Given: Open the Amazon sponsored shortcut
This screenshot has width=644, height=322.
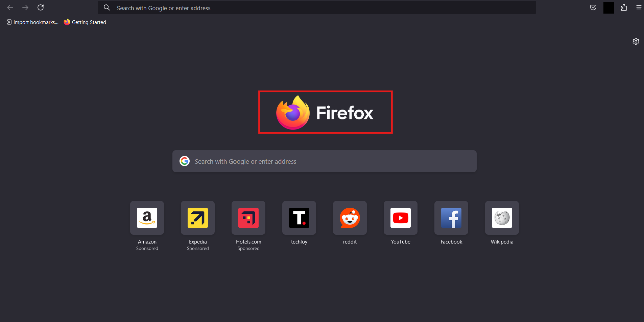Looking at the screenshot, I should (x=147, y=218).
